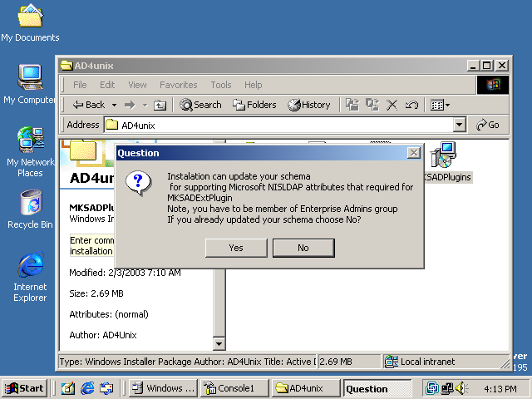Click the Move To toolbar icon
The image size is (532, 399).
tap(352, 105)
